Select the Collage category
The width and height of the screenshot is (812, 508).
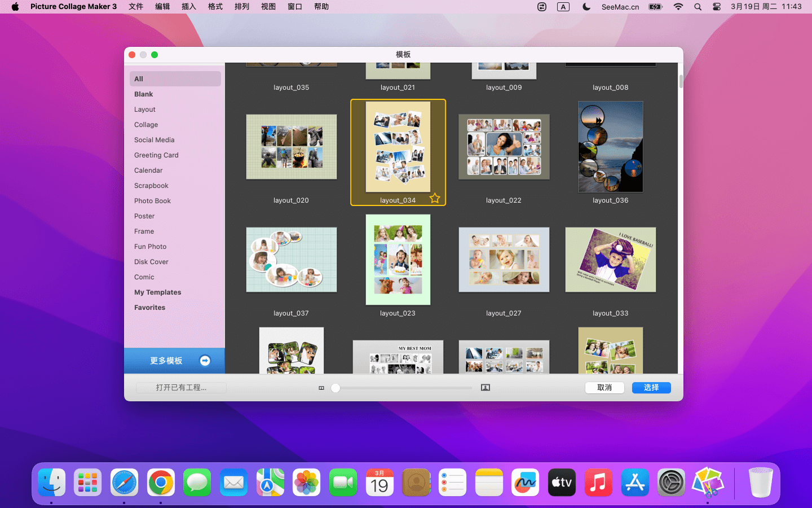tap(175, 125)
